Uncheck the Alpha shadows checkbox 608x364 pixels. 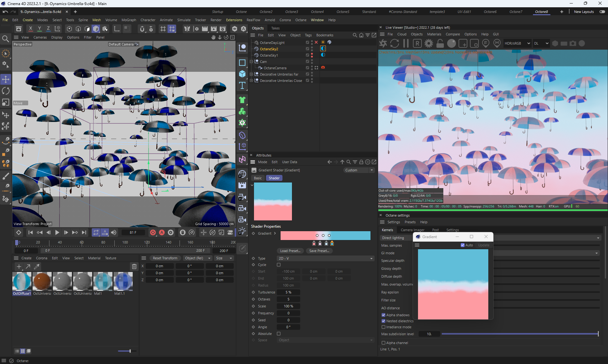(383, 315)
